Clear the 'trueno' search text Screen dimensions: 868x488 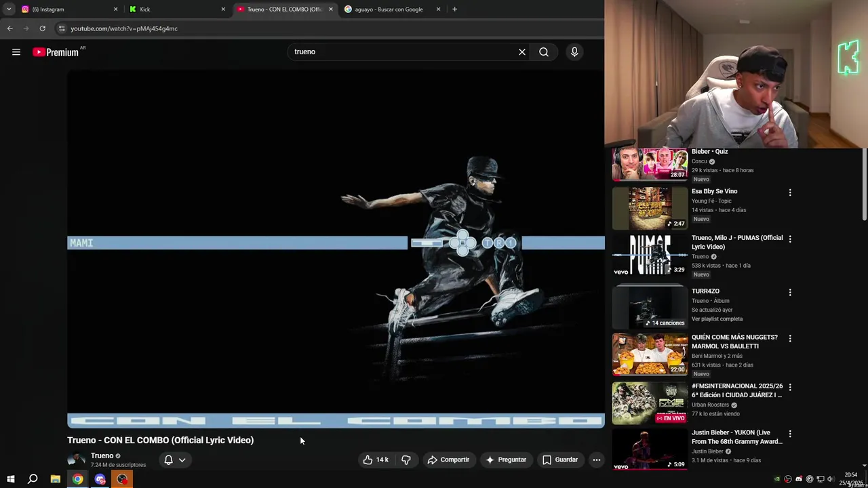(x=522, y=52)
